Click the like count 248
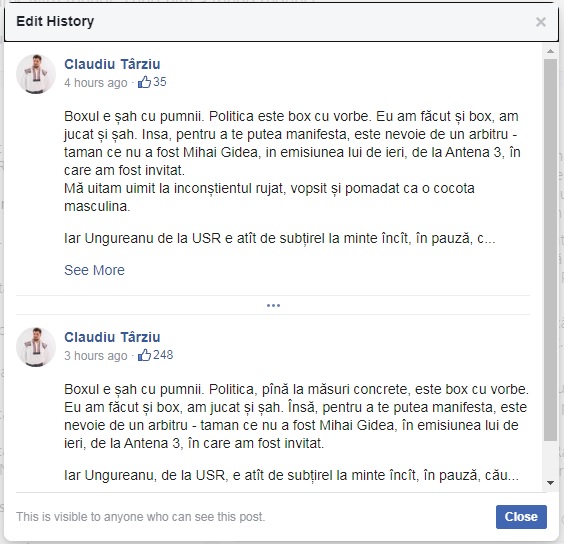564x544 pixels. [163, 355]
